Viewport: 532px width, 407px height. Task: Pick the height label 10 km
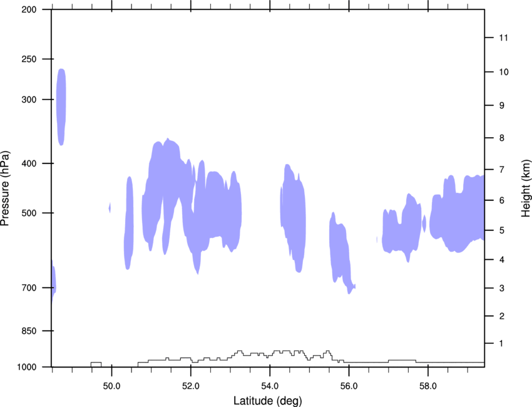504,72
